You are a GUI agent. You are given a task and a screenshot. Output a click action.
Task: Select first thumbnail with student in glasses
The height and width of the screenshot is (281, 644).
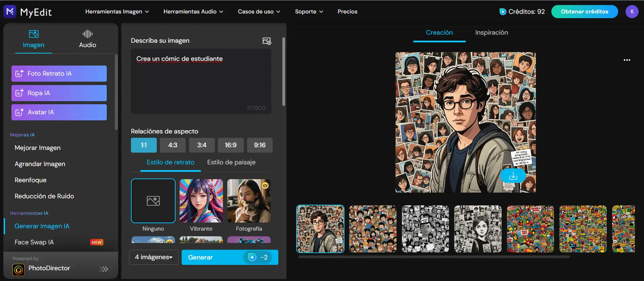click(x=320, y=229)
